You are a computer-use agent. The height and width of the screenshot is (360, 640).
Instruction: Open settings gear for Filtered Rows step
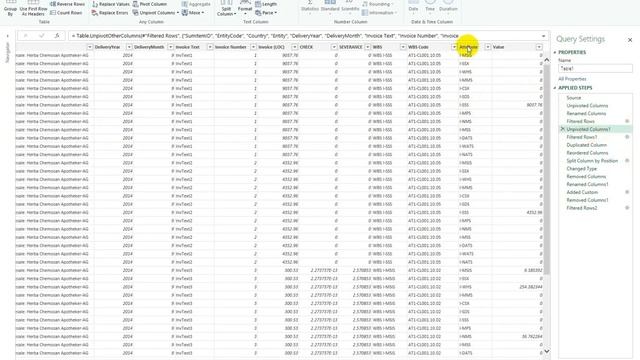click(627, 121)
